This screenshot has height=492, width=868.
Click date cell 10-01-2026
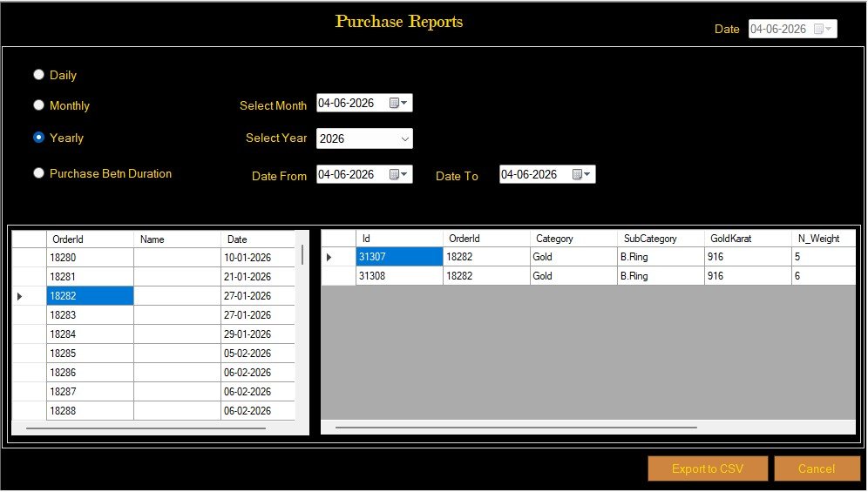click(258, 258)
